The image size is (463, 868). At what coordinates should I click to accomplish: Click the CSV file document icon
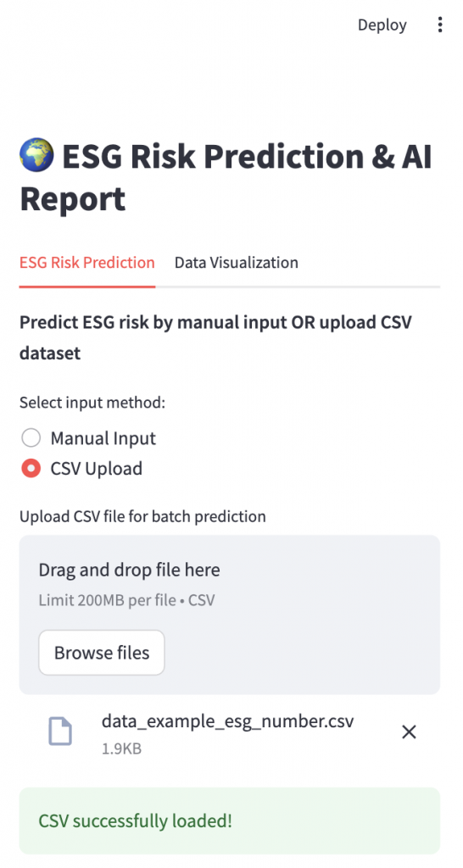[60, 732]
